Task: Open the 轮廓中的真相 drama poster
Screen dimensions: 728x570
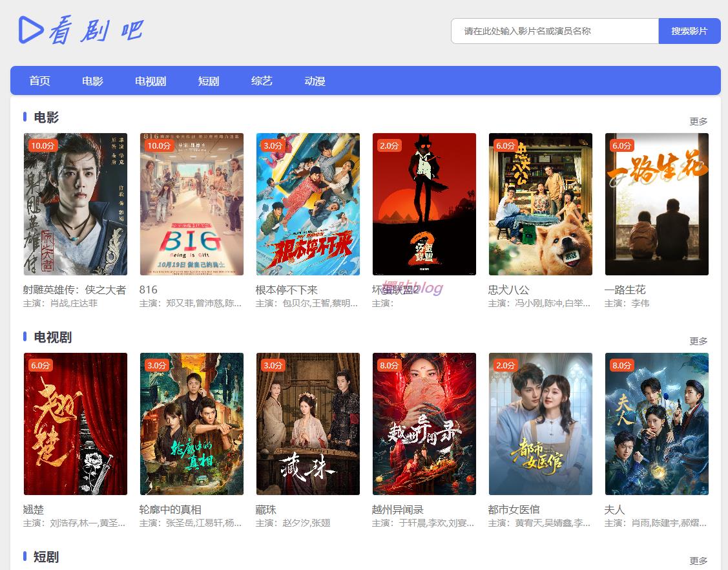Action: (x=192, y=424)
